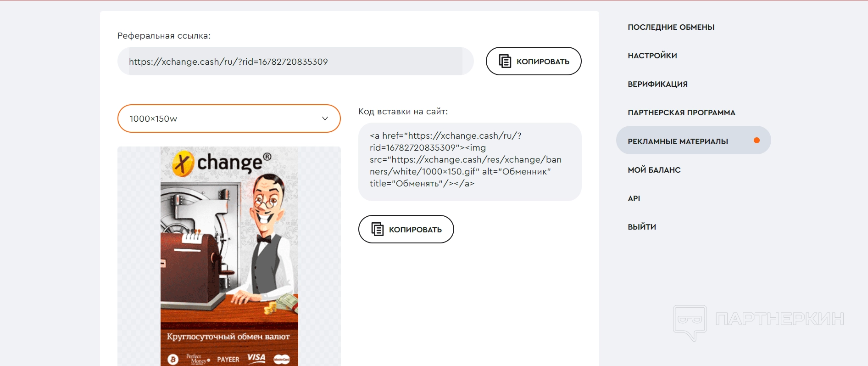This screenshot has width=868, height=366.
Task: Open API menu item
Action: click(634, 198)
